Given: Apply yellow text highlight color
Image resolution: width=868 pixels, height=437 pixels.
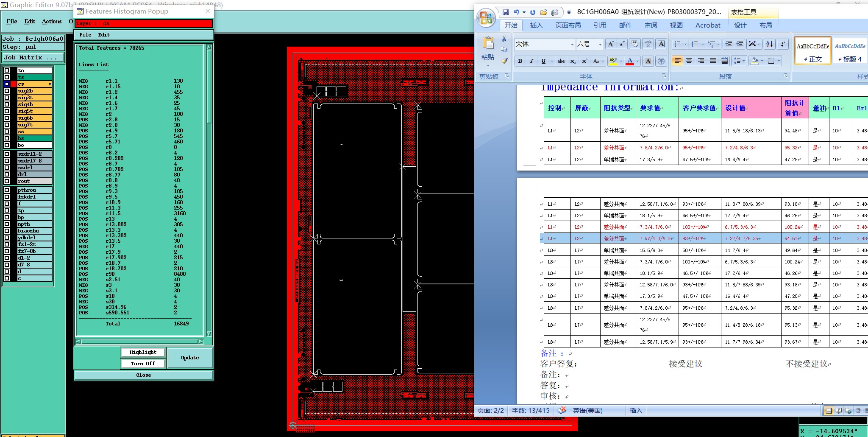Looking at the screenshot, I should click(613, 61).
